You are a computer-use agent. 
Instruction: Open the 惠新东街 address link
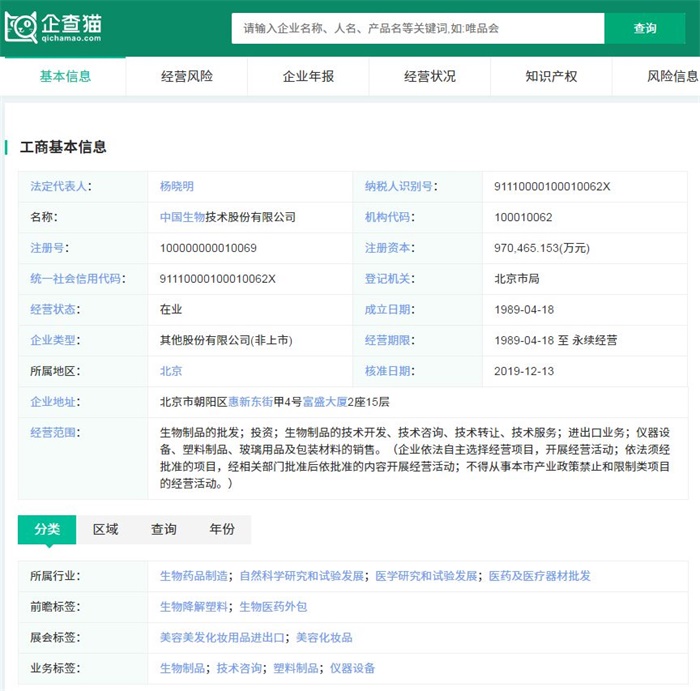tap(250, 402)
